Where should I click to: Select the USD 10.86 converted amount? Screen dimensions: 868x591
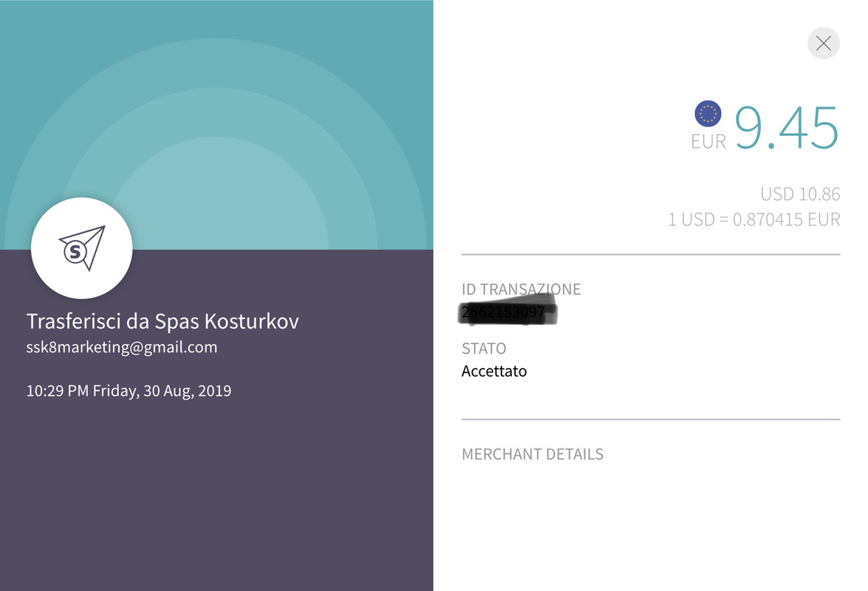[800, 194]
